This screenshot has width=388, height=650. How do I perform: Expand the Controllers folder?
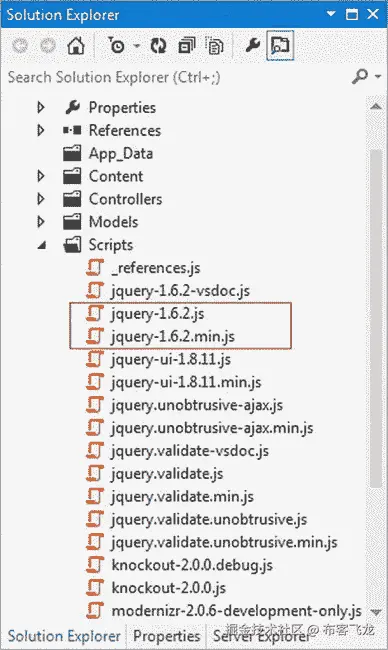pos(41,199)
